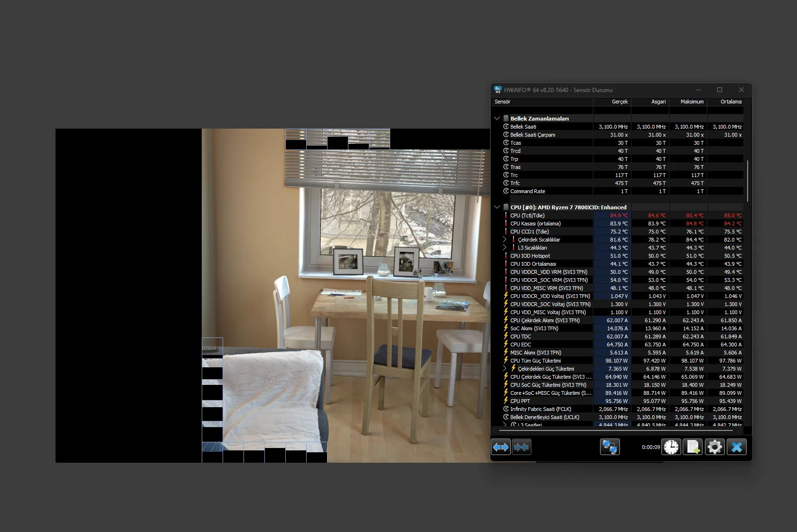Click the thermometer icon beside CPU (Tctl/Tdie)
797x532 pixels.
pyautogui.click(x=506, y=215)
